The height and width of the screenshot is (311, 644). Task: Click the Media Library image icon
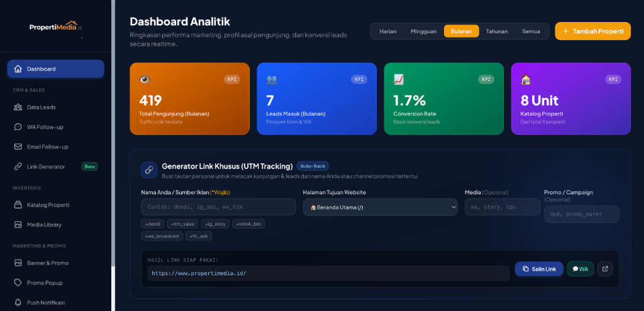18,224
